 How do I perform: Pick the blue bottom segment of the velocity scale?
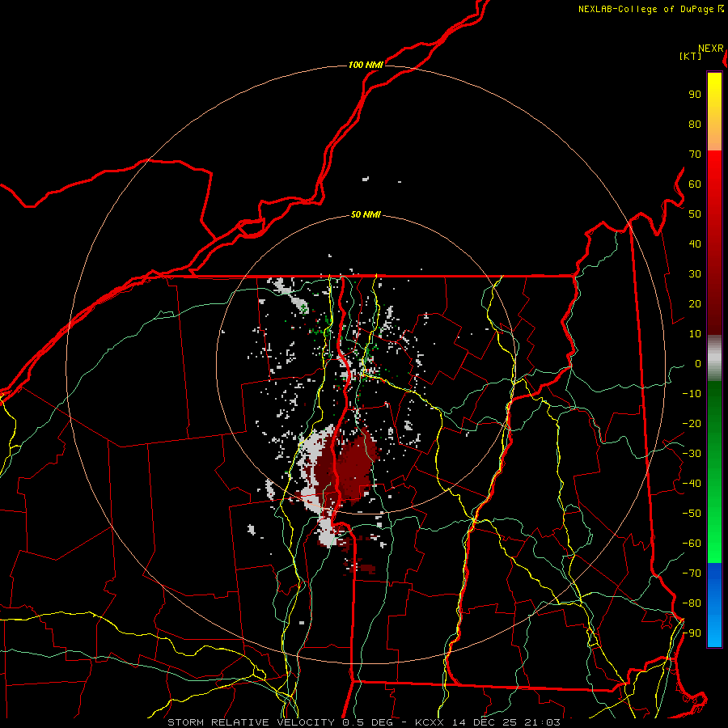[714, 605]
